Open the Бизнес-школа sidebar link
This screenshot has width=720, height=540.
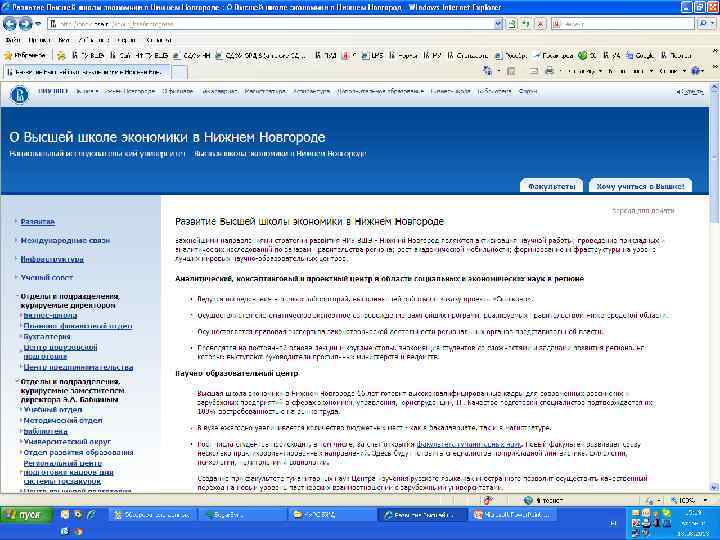51,315
